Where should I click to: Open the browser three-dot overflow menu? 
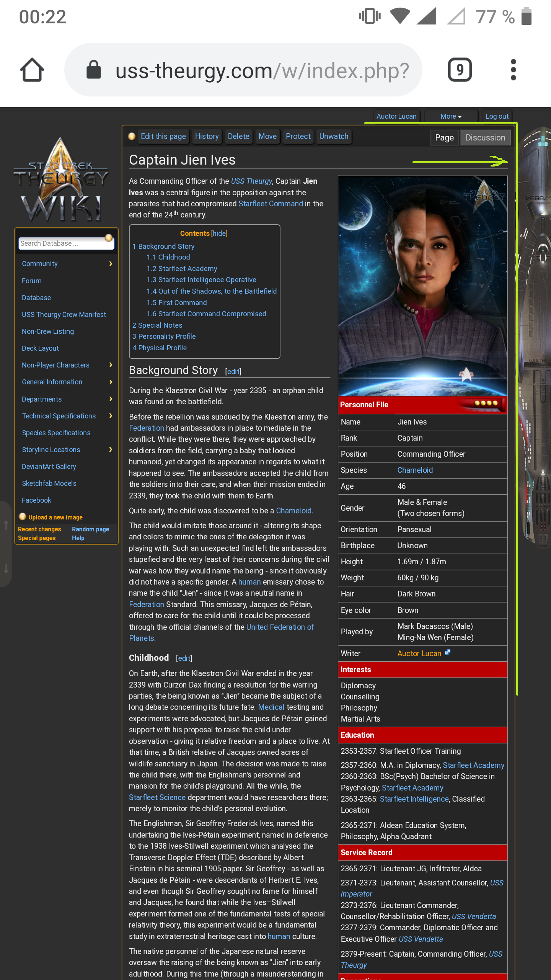[513, 70]
